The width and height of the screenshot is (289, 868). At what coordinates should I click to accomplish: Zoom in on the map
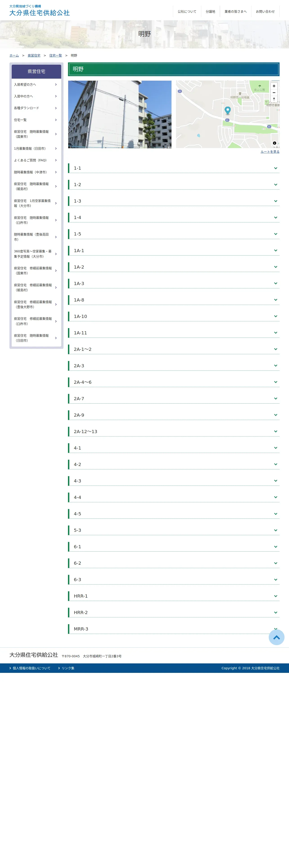(274, 86)
